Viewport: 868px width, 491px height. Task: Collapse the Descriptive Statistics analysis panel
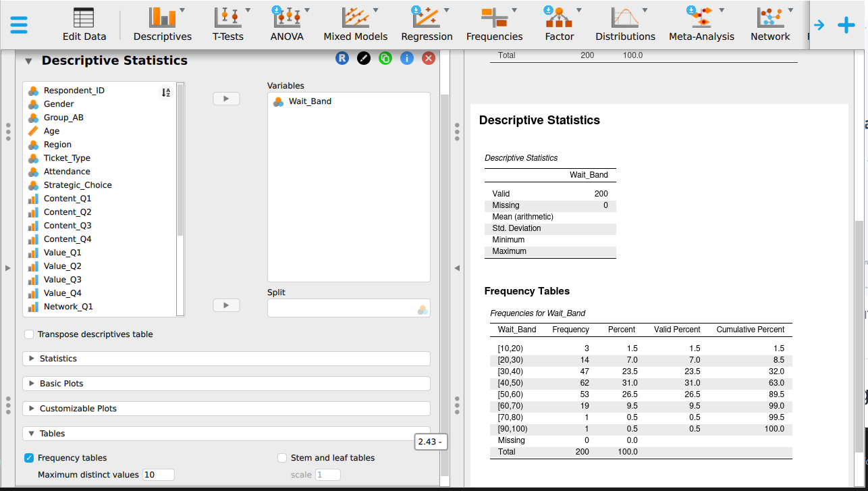coord(28,61)
